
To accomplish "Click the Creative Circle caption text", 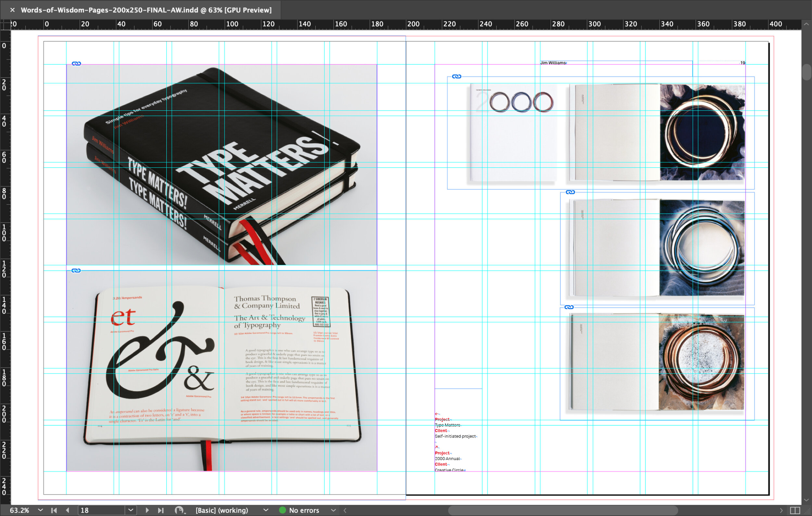I will (x=449, y=470).
